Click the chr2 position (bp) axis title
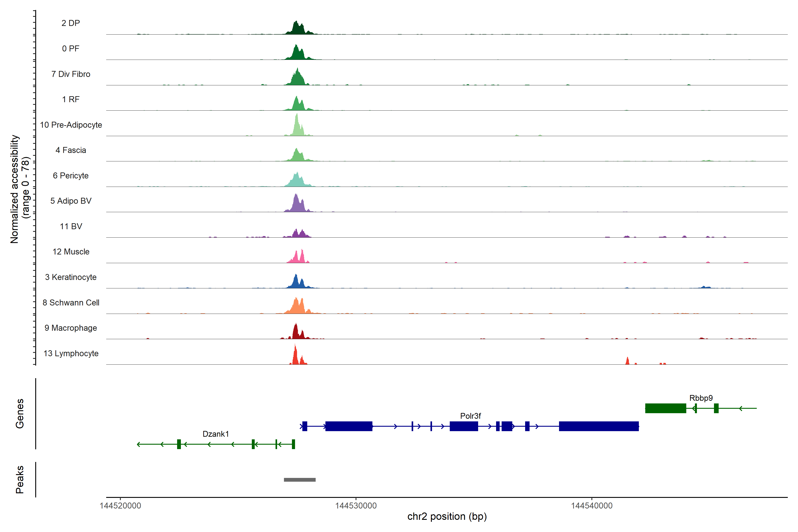The image size is (798, 532). point(447,517)
